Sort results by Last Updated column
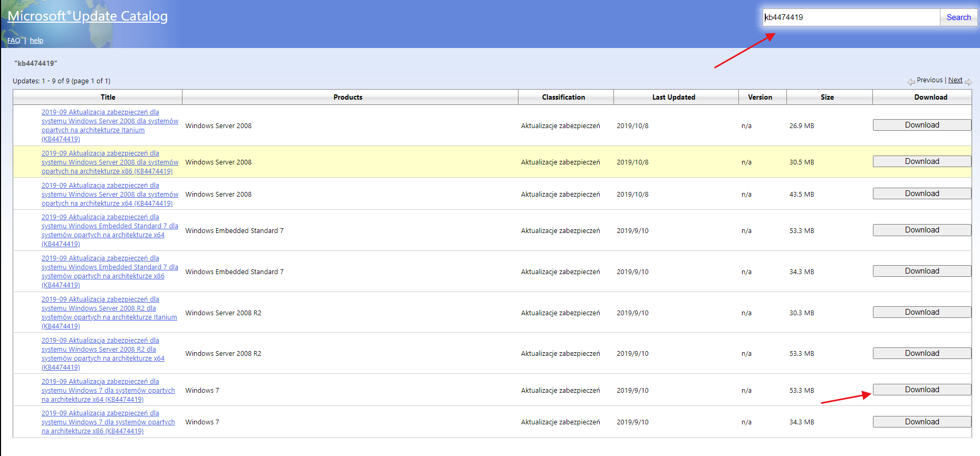 (x=674, y=97)
